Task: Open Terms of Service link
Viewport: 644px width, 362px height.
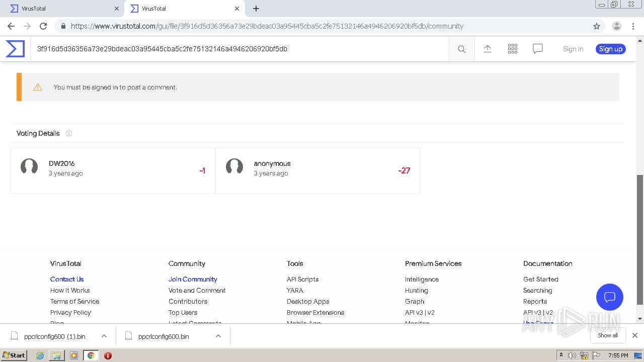Action: [x=74, y=301]
